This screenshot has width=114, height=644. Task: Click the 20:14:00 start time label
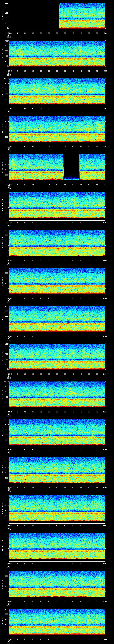tap(9, 412)
